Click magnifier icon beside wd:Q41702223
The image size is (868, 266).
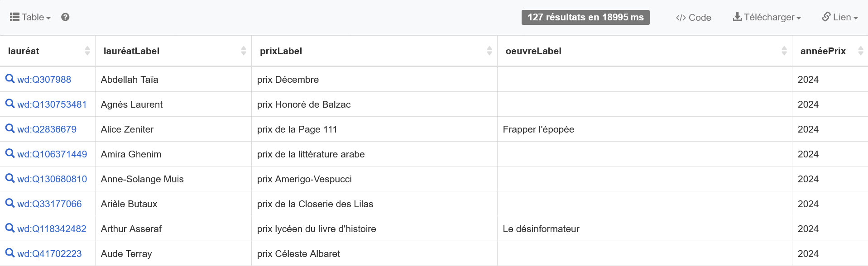(x=10, y=253)
